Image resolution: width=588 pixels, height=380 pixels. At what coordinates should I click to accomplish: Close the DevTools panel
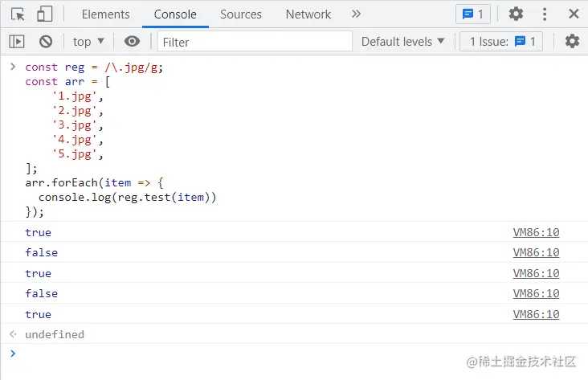(x=574, y=14)
